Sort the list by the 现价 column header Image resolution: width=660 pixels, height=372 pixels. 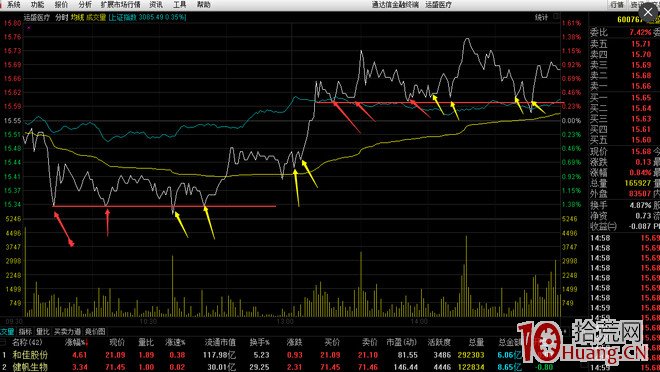tap(117, 343)
